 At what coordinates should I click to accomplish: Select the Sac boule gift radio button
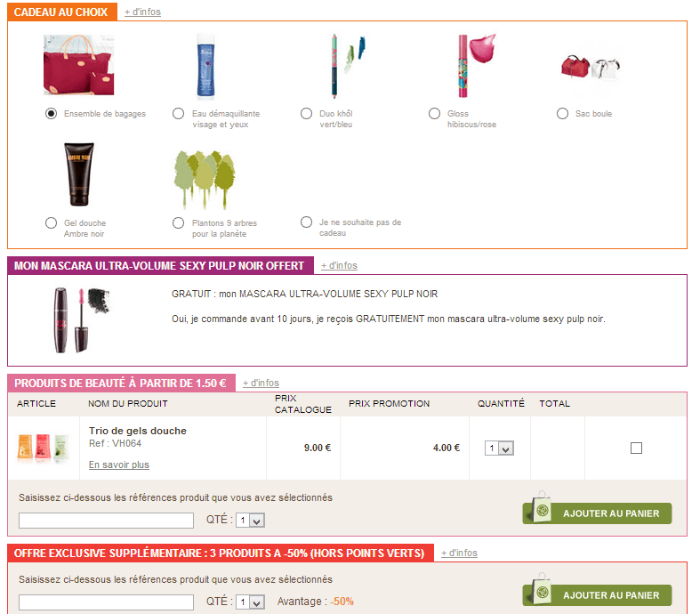562,113
